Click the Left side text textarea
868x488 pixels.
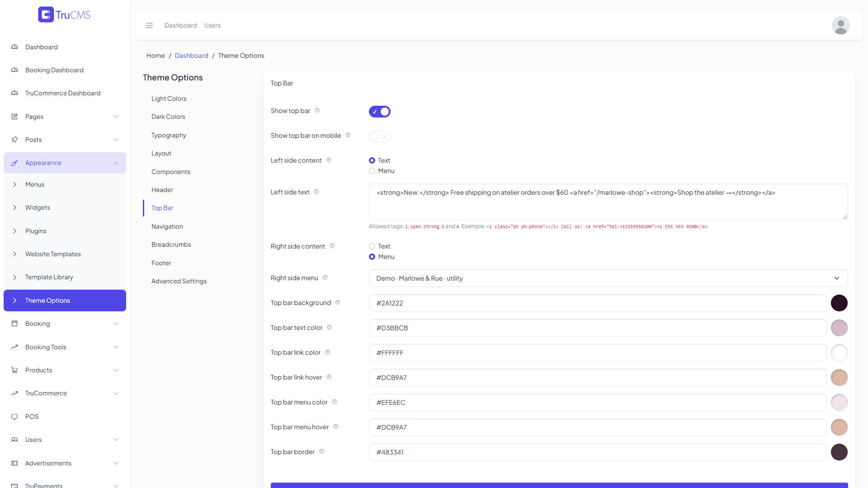[x=608, y=202]
